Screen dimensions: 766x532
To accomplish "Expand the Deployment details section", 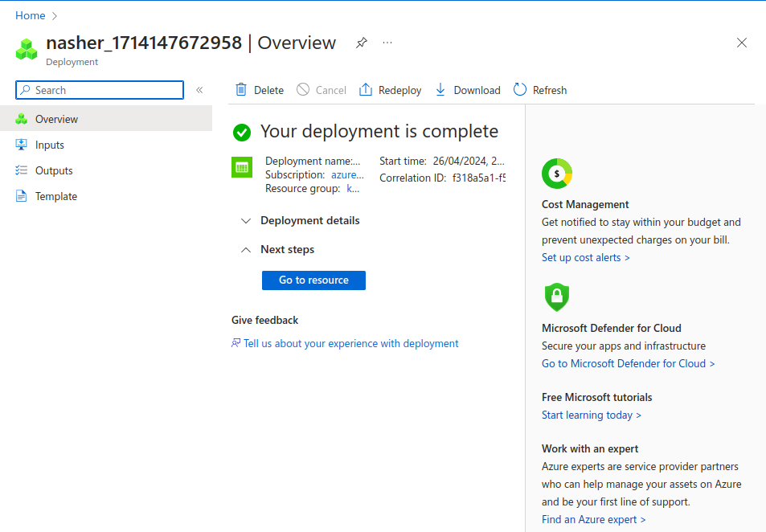I will click(x=247, y=221).
